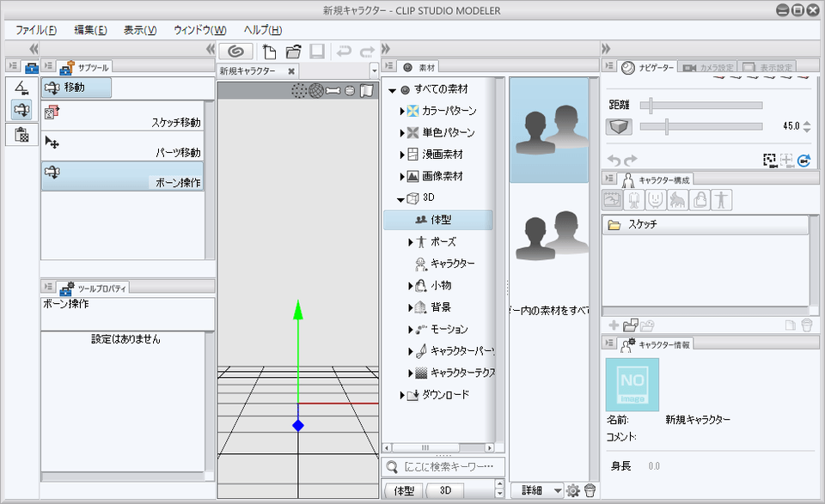
Task: Click the open file folder icon
Action: (x=293, y=51)
